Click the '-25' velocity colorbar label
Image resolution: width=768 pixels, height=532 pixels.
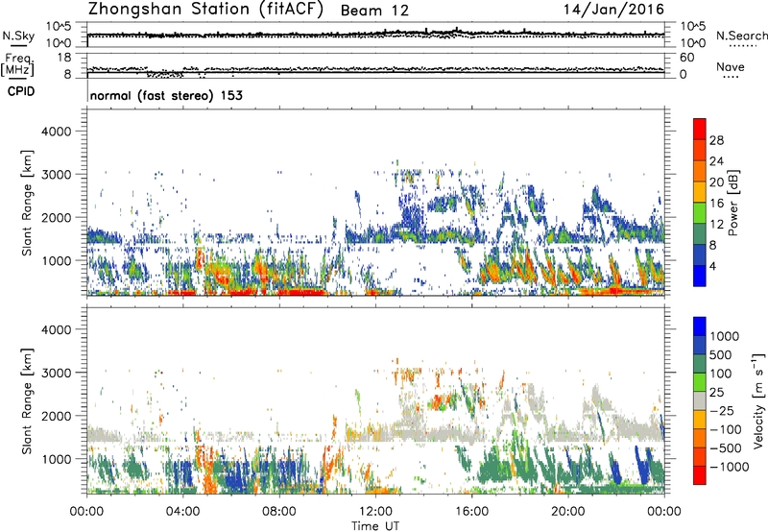click(x=721, y=411)
